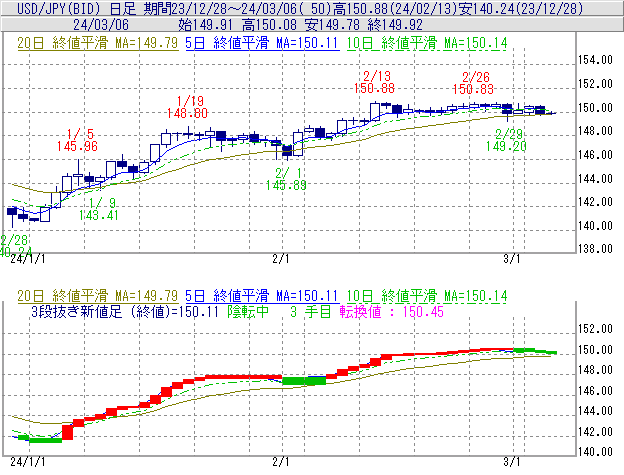Click the 3段抜き新値足 (終値)=150.11 label

[125, 311]
